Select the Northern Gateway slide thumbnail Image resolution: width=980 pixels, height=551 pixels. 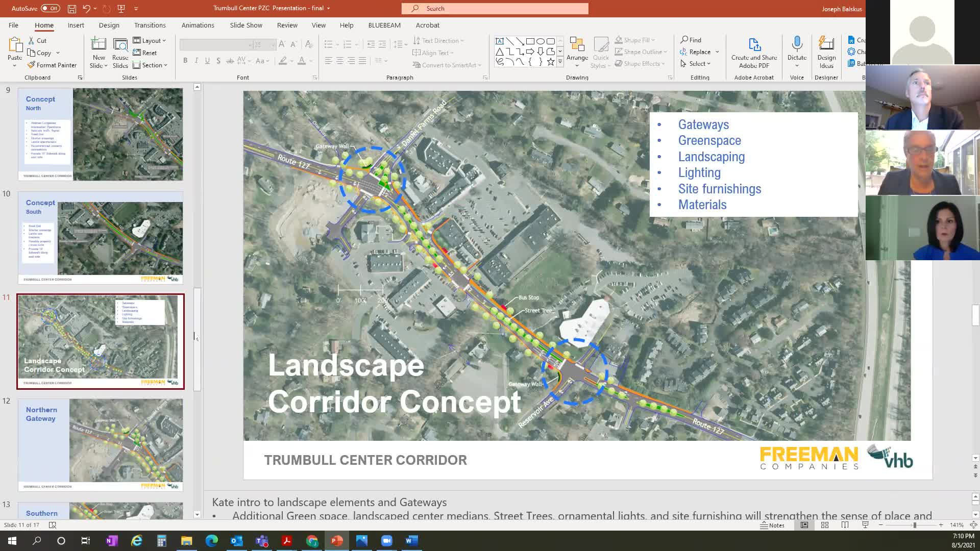(x=100, y=441)
